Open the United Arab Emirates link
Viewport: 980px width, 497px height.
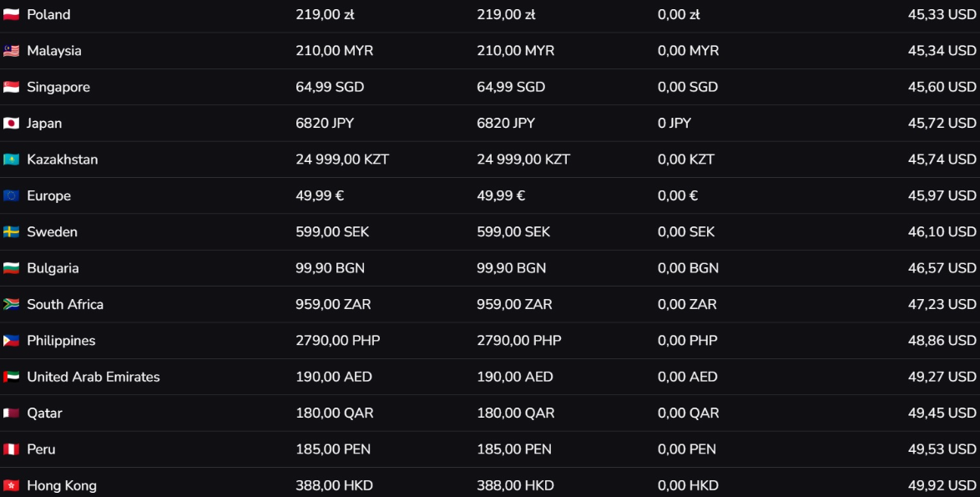click(x=93, y=377)
